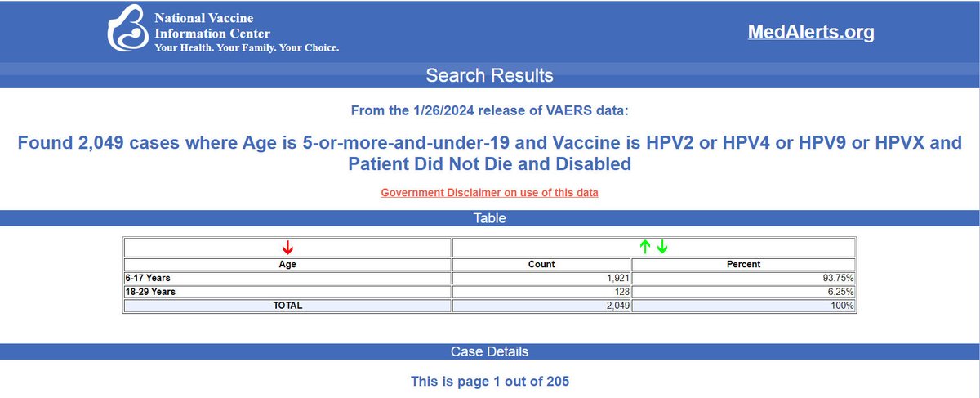Click the National Vaccine Information Center logo
Screen dimensions: 980x398
129,29
